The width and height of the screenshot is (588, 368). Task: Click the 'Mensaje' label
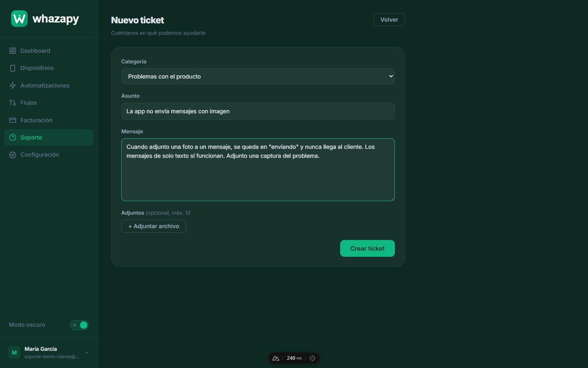pyautogui.click(x=132, y=132)
